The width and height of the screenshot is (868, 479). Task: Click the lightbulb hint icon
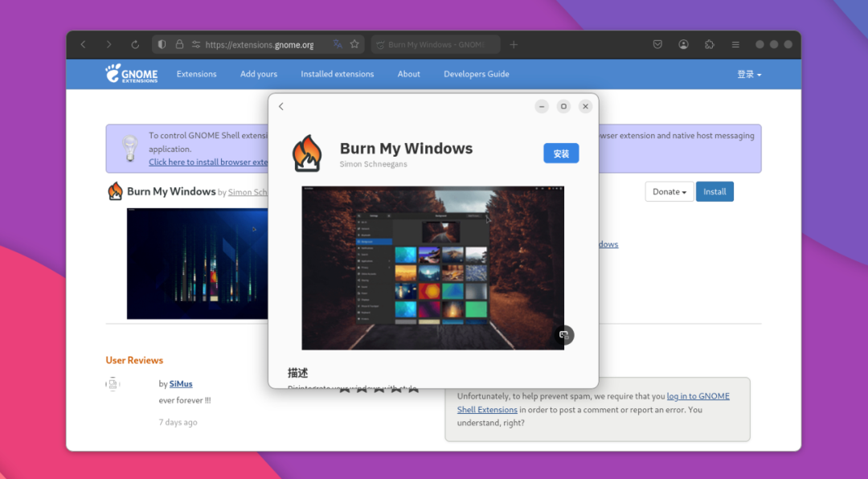pyautogui.click(x=130, y=149)
